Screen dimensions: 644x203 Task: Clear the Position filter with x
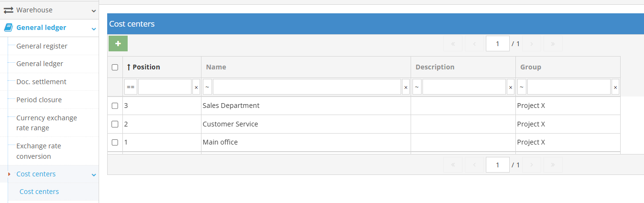click(x=196, y=87)
